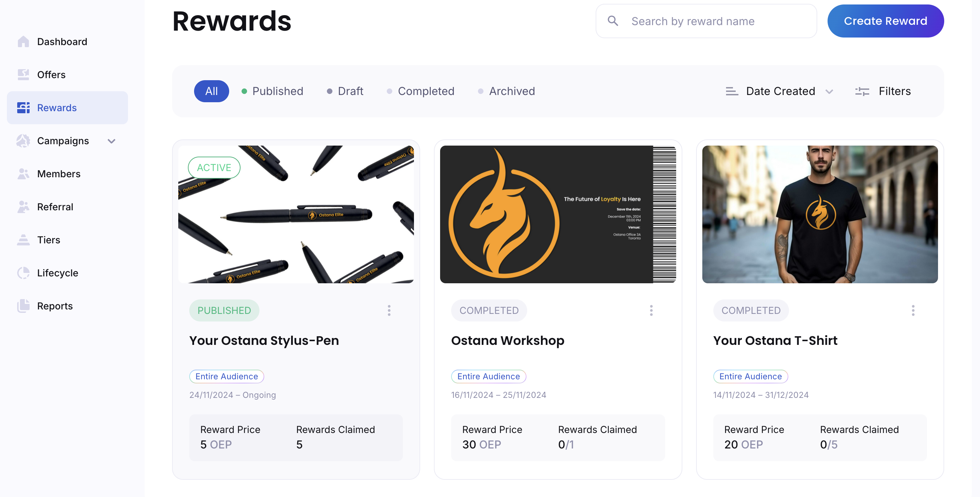980x497 pixels.
Task: Click the 14/11/2024 – 31/12/2024 date text
Action: pyautogui.click(x=760, y=395)
